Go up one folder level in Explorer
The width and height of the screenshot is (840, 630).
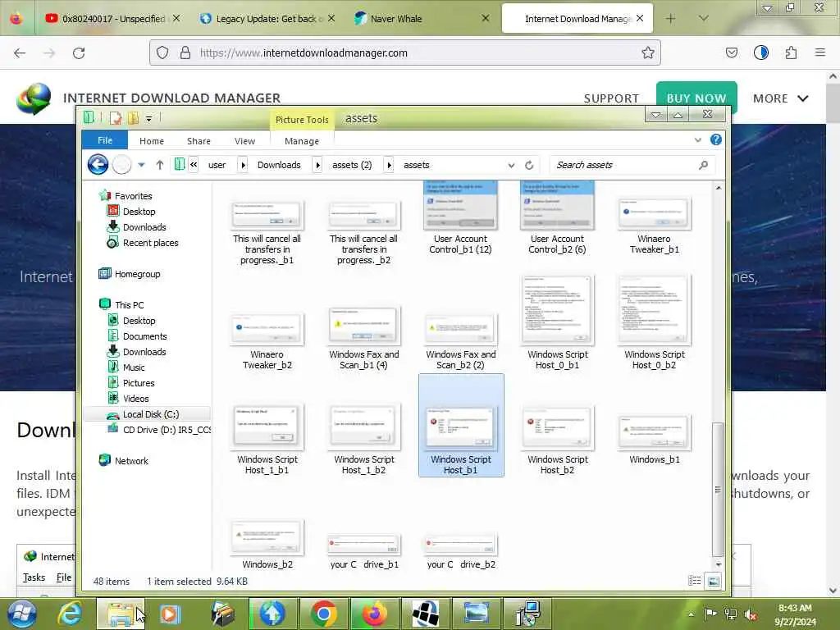pyautogui.click(x=160, y=165)
